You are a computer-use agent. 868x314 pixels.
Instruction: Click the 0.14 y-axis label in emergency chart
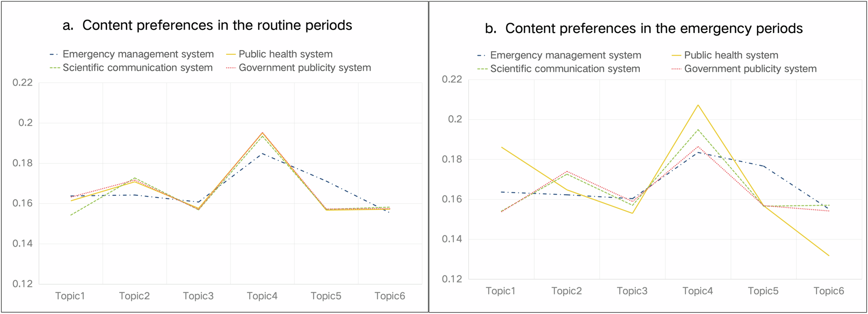coord(452,239)
